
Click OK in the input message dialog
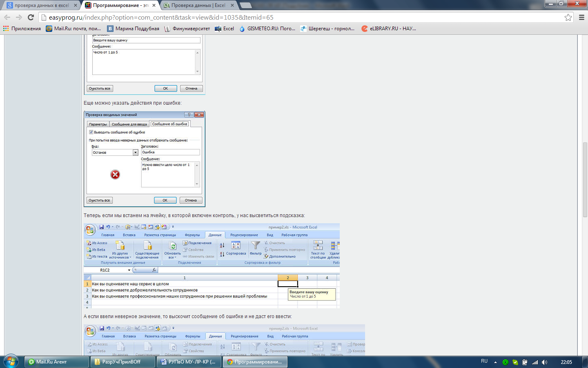click(x=165, y=88)
